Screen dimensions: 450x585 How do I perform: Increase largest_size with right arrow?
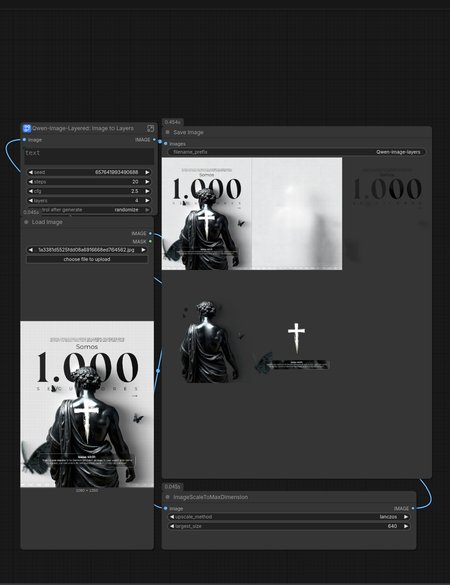click(x=406, y=526)
